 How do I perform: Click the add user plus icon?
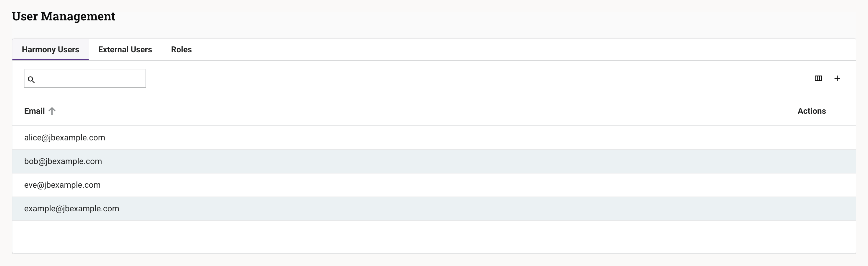(x=837, y=78)
